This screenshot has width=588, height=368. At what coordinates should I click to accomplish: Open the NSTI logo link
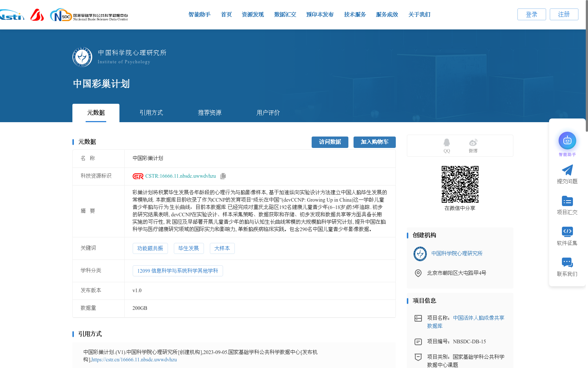(12, 15)
